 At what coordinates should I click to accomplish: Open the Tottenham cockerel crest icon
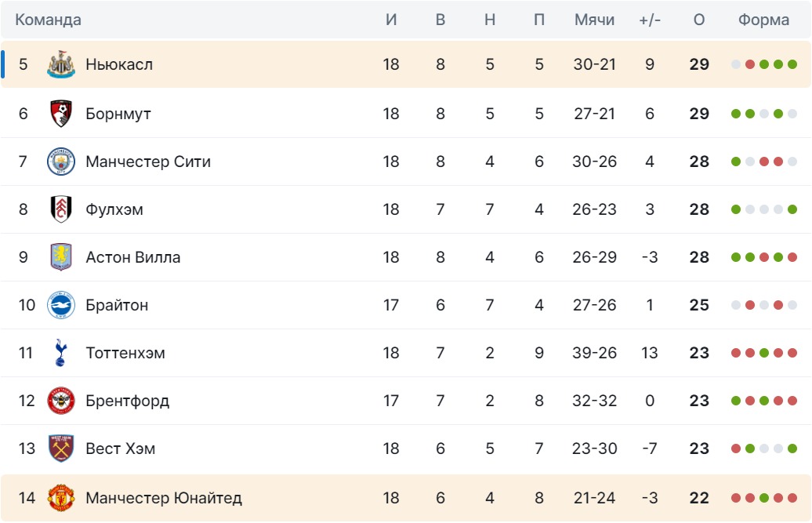pyautogui.click(x=61, y=353)
